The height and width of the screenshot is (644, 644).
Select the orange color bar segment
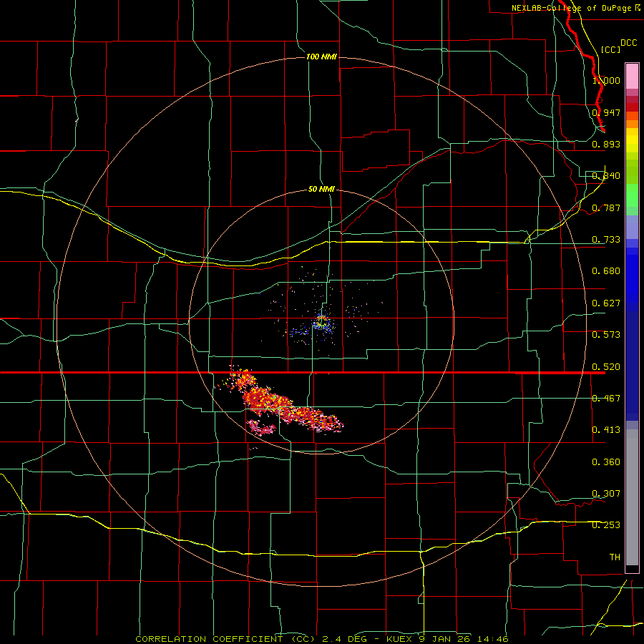(x=632, y=124)
